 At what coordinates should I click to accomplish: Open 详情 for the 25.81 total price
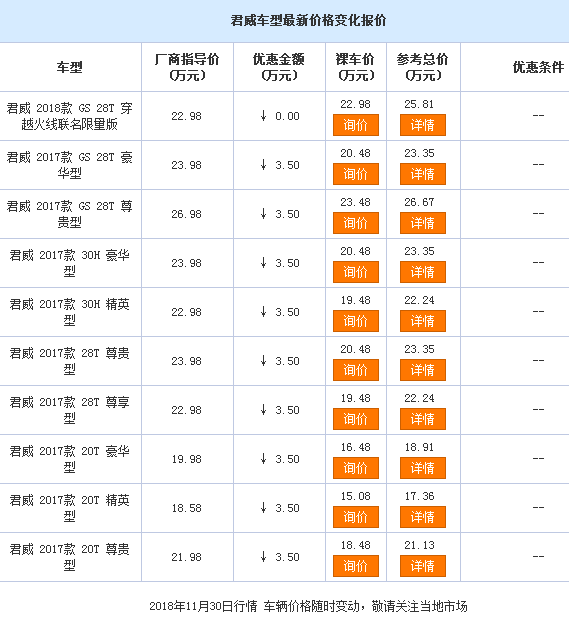[x=423, y=125]
